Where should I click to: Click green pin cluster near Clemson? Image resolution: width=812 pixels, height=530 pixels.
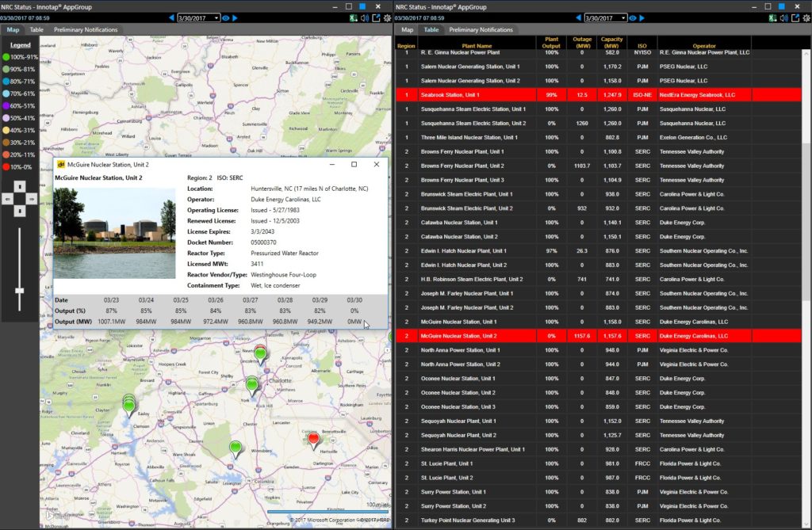129,406
